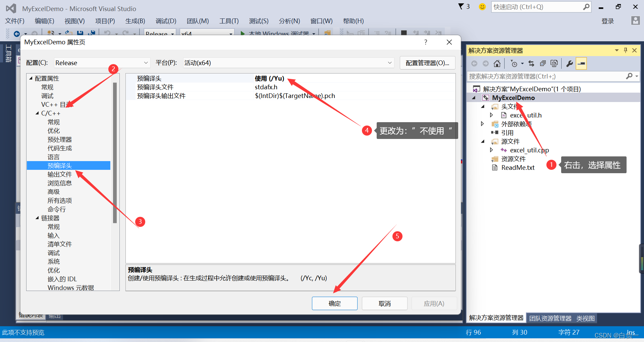
Task: Click the sync with active document icon
Action: [x=531, y=63]
